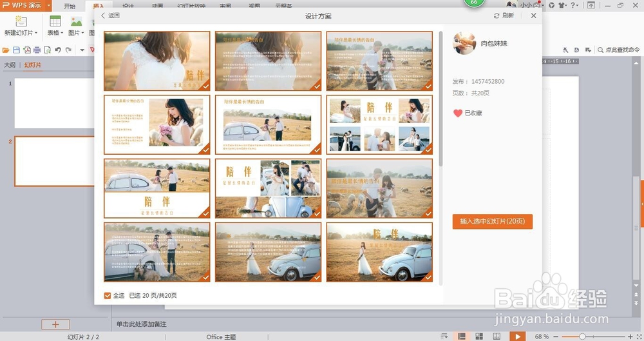Click the Office 主题 status bar label
The width and height of the screenshot is (644, 341).
tap(221, 337)
